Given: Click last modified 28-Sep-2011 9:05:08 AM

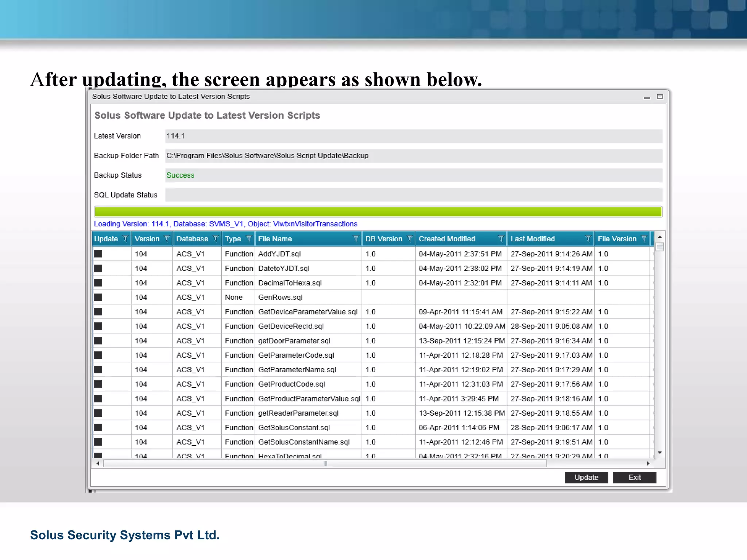Looking at the screenshot, I should [x=551, y=326].
